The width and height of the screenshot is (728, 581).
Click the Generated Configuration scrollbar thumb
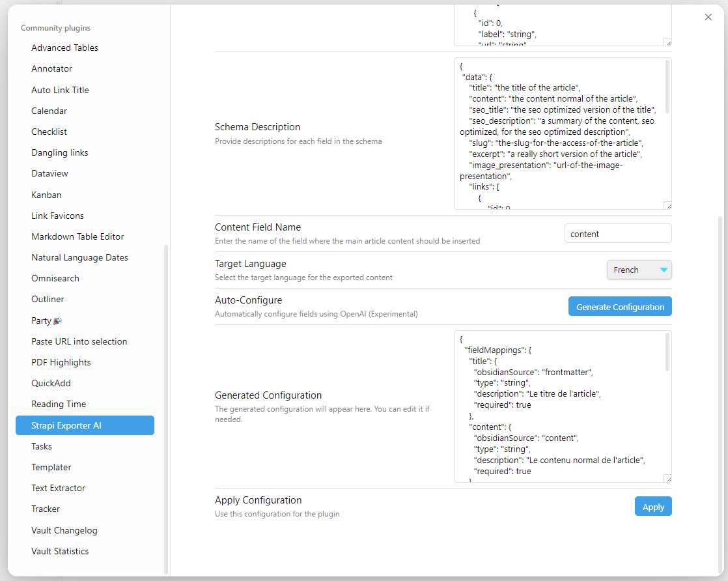click(667, 352)
